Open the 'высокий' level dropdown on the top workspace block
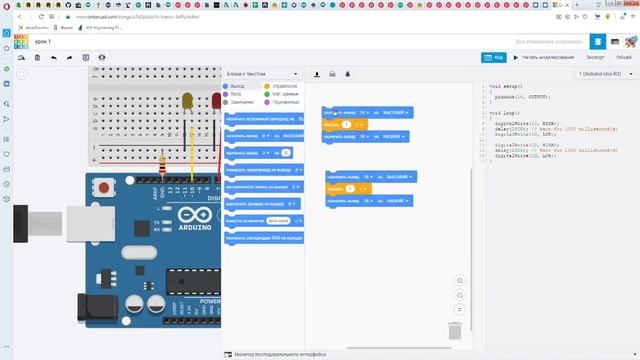The height and width of the screenshot is (360, 640). coord(396,113)
